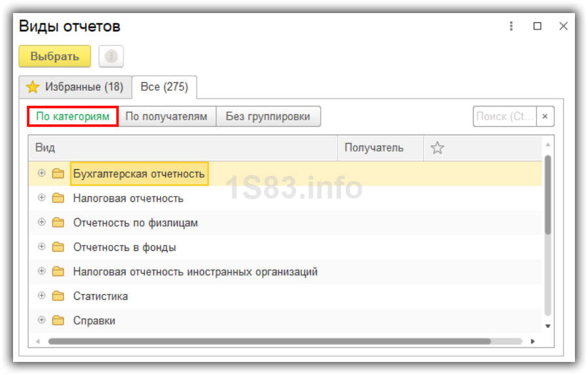588x375 pixels.
Task: Open the three-dot window menu
Action: point(511,26)
